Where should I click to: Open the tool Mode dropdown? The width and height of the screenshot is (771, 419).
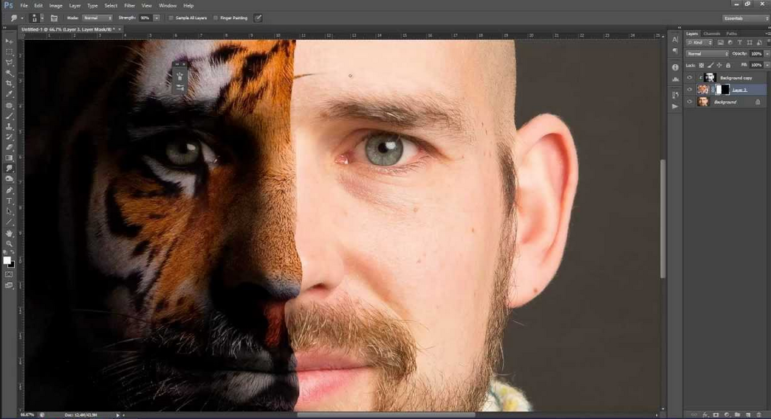95,18
